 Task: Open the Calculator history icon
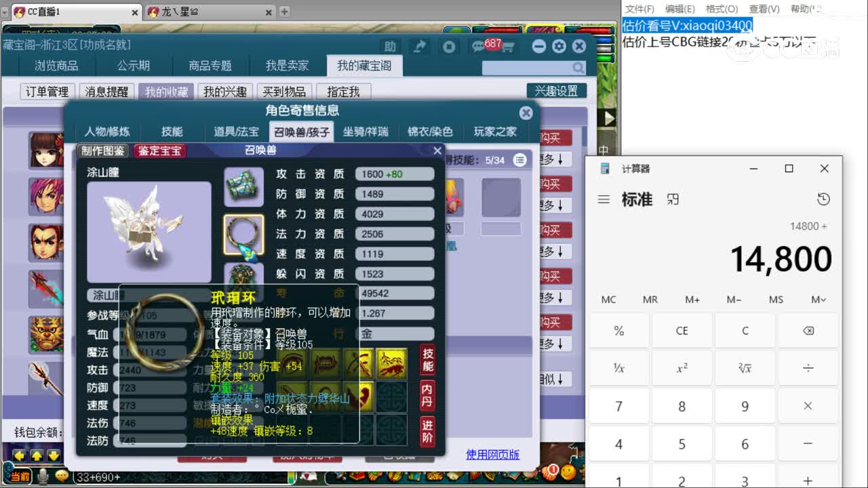pyautogui.click(x=823, y=199)
